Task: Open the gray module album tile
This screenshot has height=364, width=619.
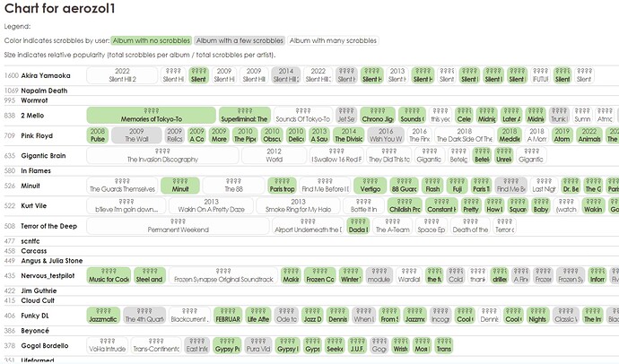Action: point(379,275)
